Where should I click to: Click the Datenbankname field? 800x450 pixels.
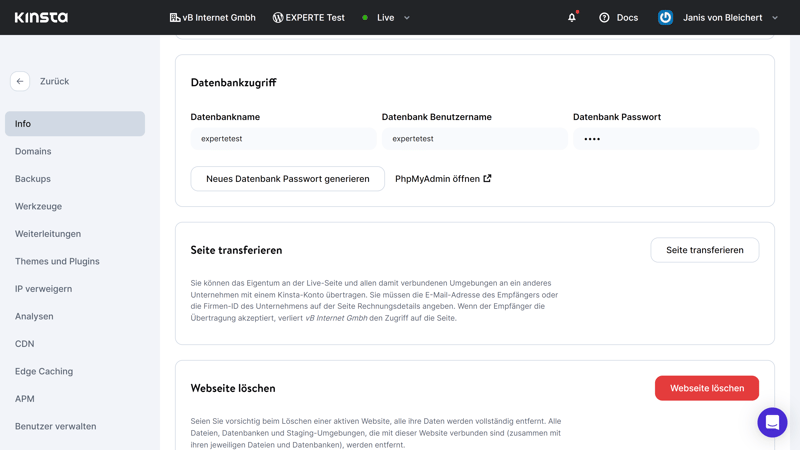(x=283, y=139)
